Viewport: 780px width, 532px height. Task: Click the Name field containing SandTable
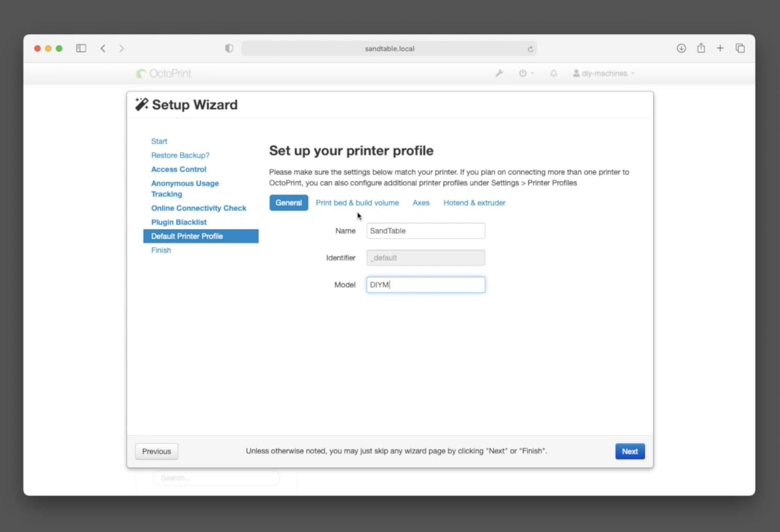(426, 231)
